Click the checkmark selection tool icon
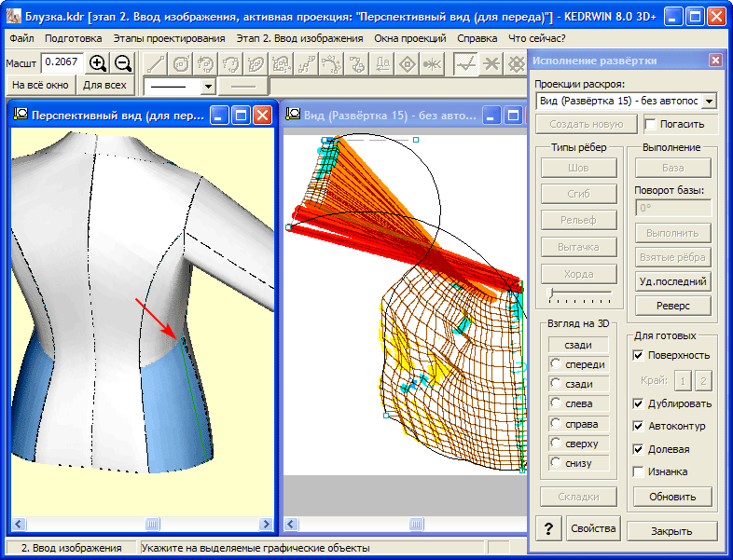Viewport: 733px width, 560px height. [466, 63]
